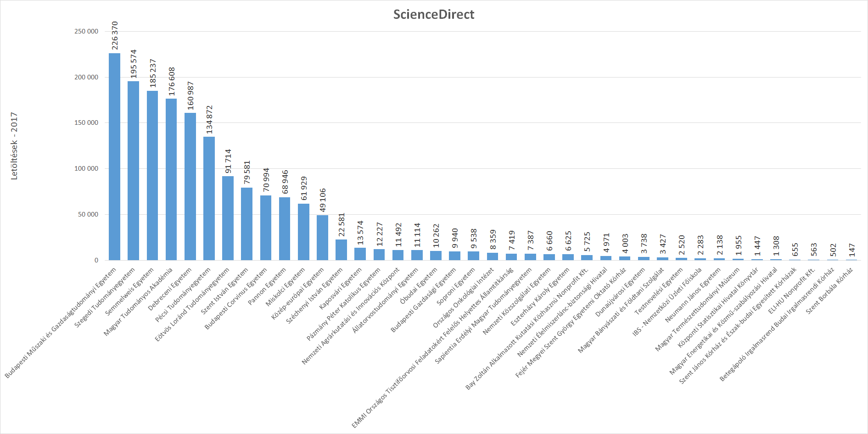Click the data label 13 574
868x434 pixels.
(x=360, y=233)
